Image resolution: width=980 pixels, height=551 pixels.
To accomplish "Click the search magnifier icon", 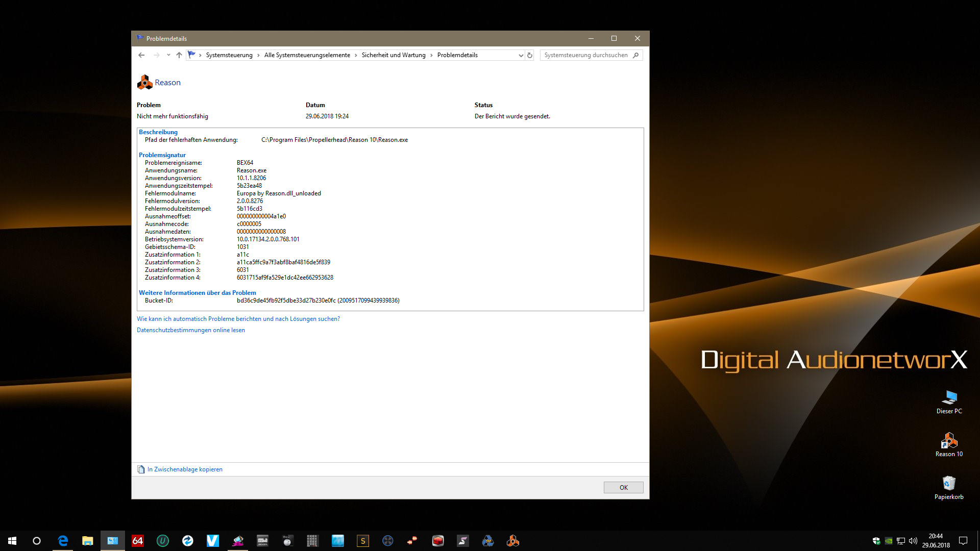I will click(635, 55).
